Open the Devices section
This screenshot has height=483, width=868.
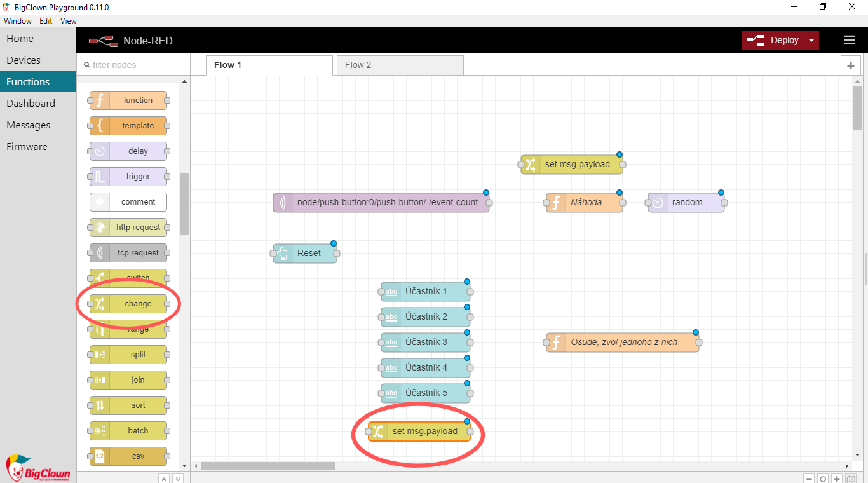(38, 60)
